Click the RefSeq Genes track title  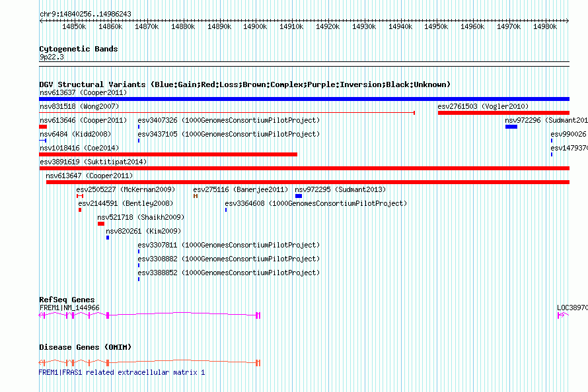(67, 300)
